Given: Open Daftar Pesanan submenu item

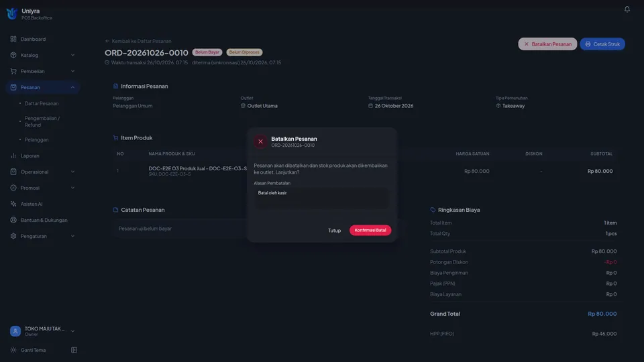Looking at the screenshot, I should (42, 103).
